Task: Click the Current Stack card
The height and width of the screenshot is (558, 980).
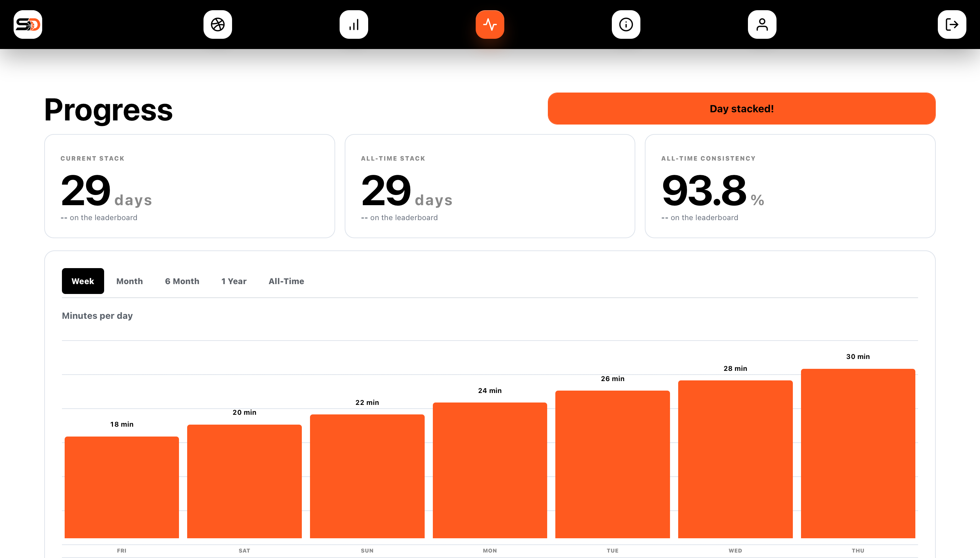Action: (190, 186)
